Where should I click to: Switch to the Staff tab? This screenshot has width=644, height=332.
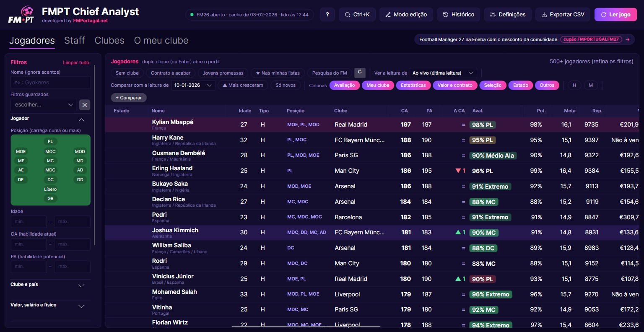point(75,41)
